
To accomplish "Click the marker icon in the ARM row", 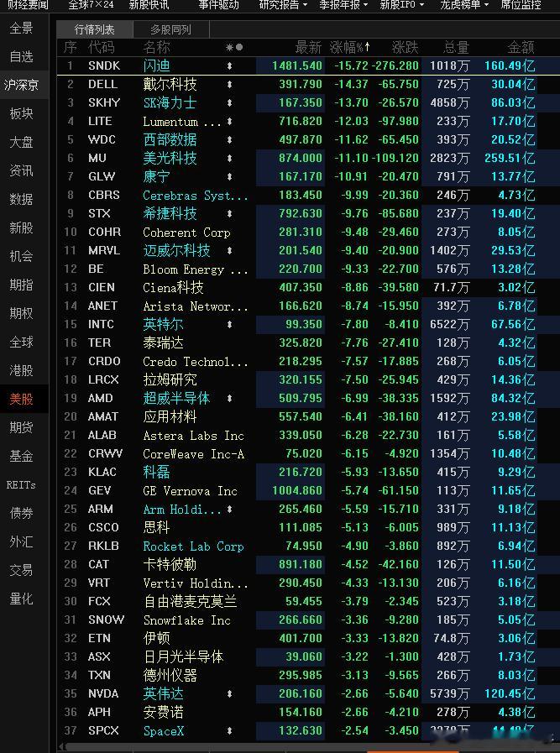I will coord(229,509).
